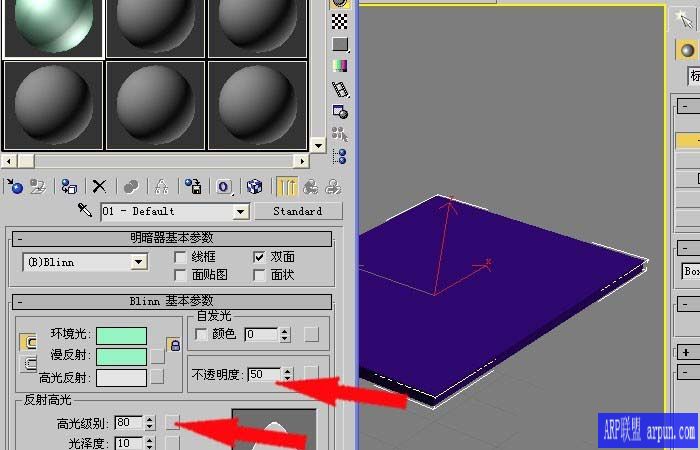Select the bottom-right gray sample slot
Viewport: 700px width, 450px height.
257,105
